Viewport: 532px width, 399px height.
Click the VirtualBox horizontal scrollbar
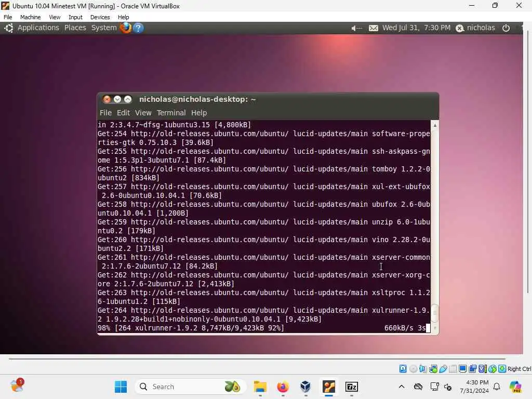pyautogui.click(x=257, y=358)
